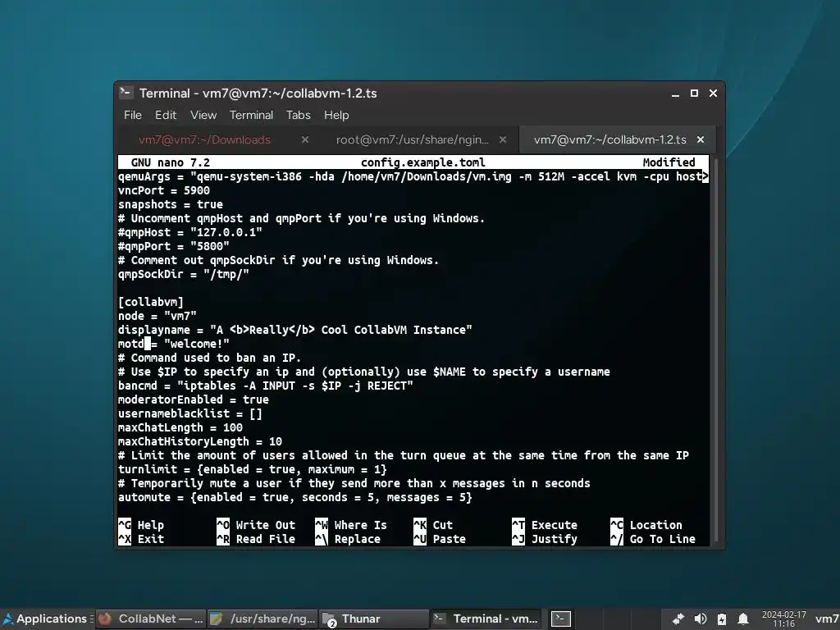
Task: Close the Terminal window
Action: 713,94
